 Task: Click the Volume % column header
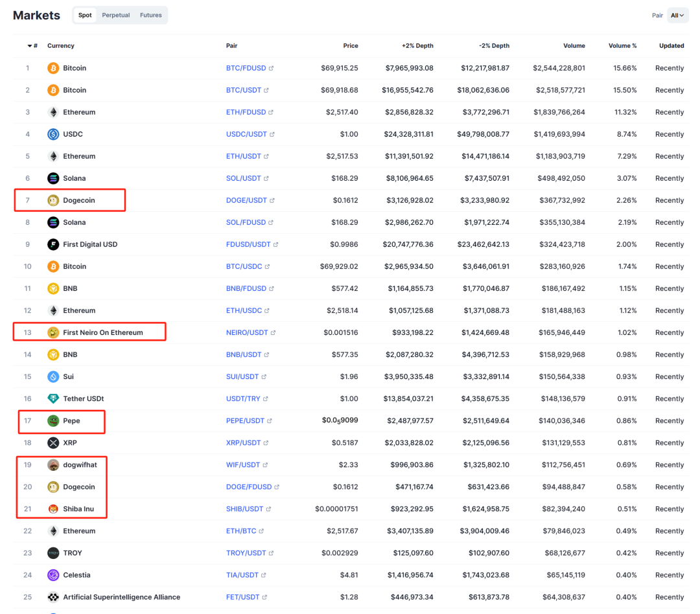(x=622, y=45)
